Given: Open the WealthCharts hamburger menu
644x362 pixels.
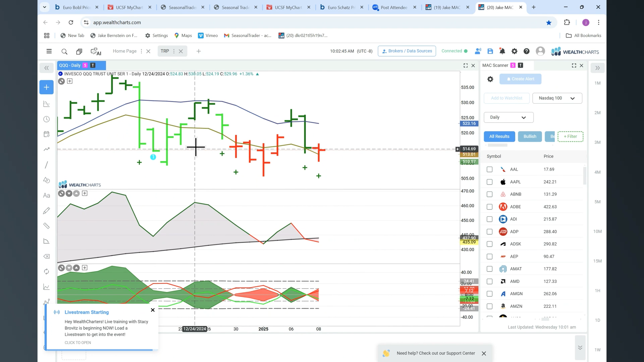Looking at the screenshot, I should (49, 51).
